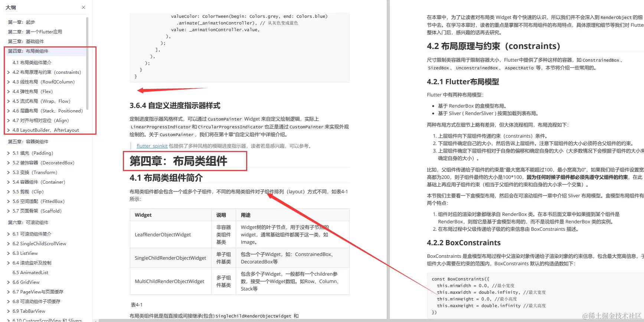Click the flutter_spinkit hyperlink
The height and width of the screenshot is (322, 644).
coord(152,146)
